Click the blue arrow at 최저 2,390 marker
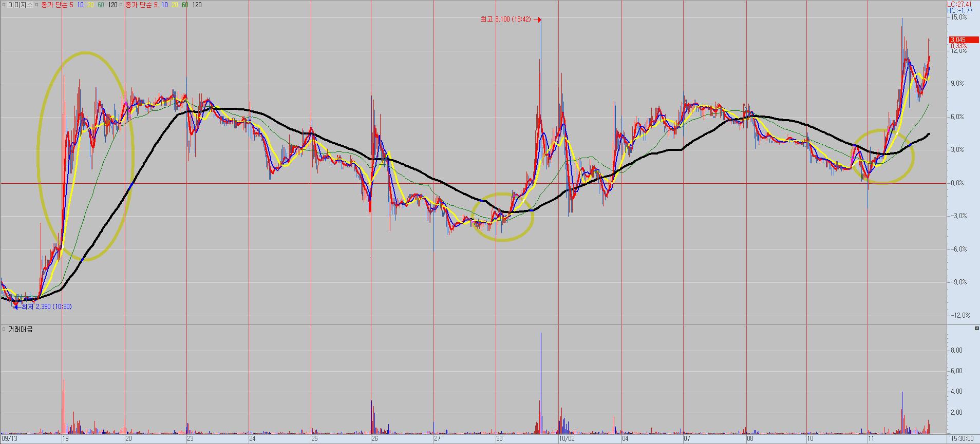 pos(17,306)
